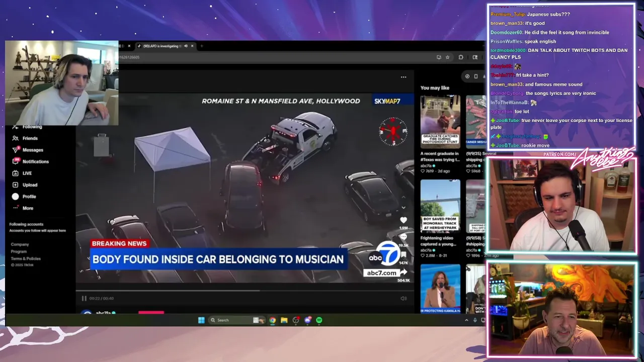Like the video with heart icon

pyautogui.click(x=404, y=220)
